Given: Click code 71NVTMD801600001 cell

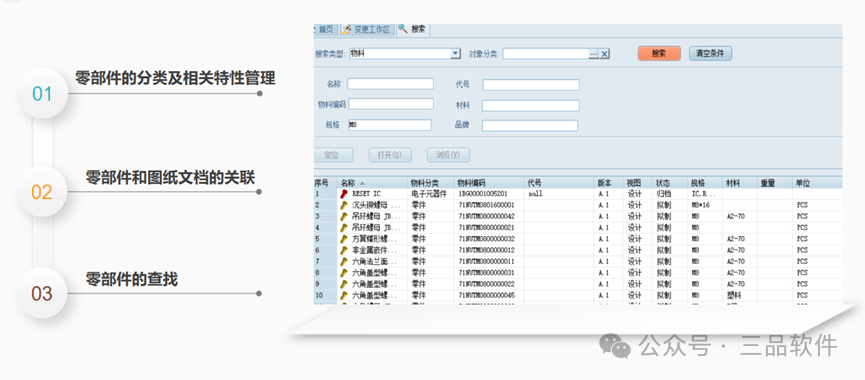Looking at the screenshot, I should click(486, 205).
